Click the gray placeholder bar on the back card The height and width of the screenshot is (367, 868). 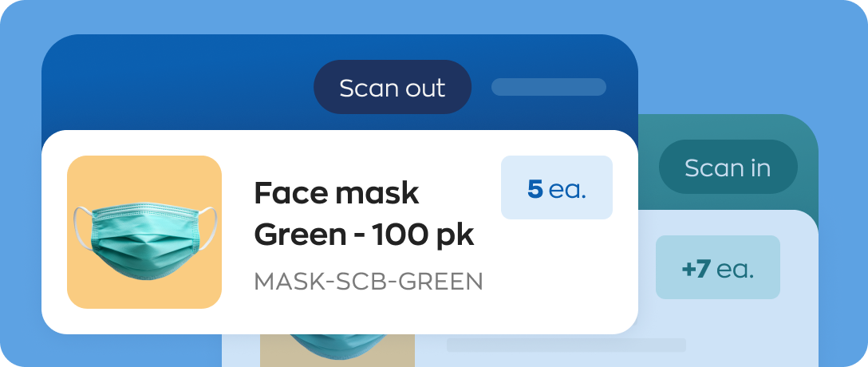pyautogui.click(x=566, y=345)
